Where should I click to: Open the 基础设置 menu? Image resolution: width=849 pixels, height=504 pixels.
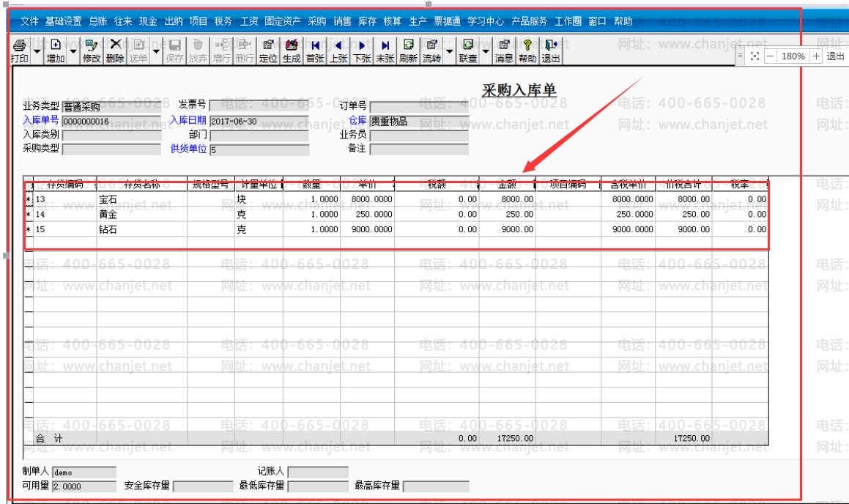click(x=63, y=21)
